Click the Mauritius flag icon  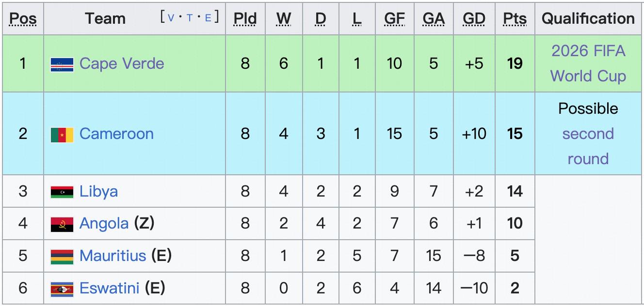click(x=62, y=257)
